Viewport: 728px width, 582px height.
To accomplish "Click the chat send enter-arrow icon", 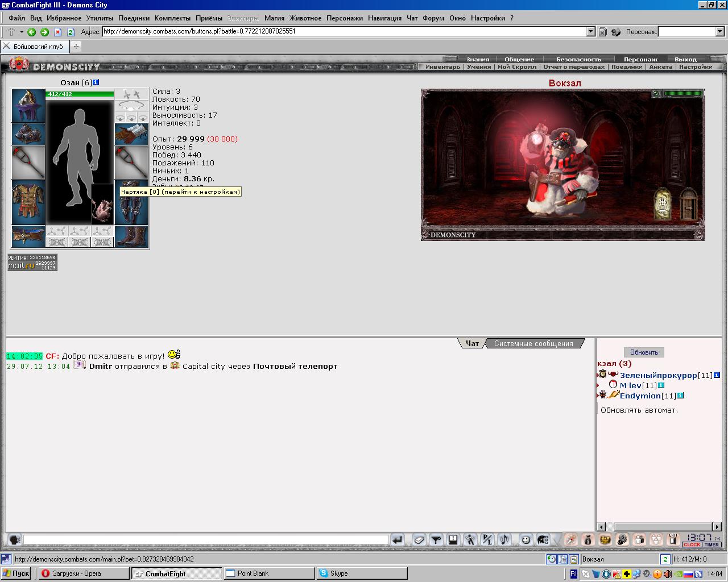I will (398, 539).
